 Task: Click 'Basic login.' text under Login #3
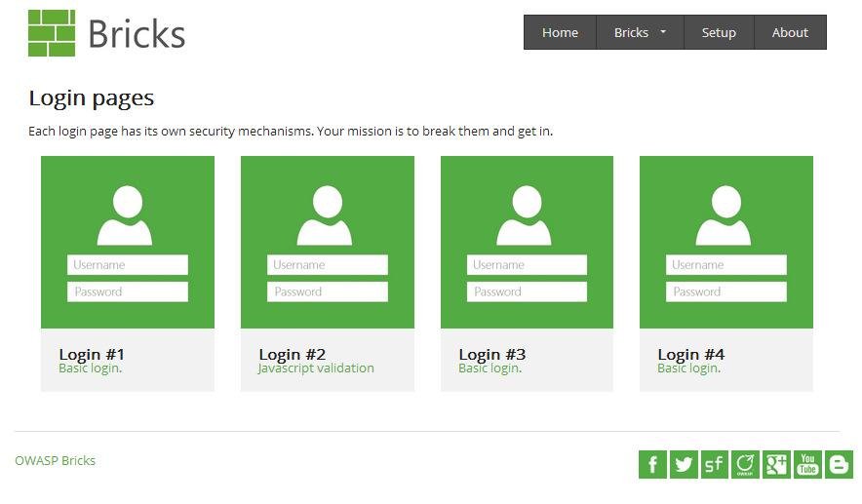pyautogui.click(x=490, y=368)
